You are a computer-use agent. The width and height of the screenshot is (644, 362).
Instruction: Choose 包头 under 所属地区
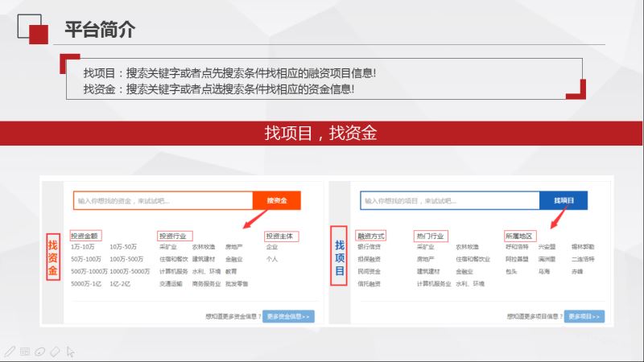click(511, 272)
